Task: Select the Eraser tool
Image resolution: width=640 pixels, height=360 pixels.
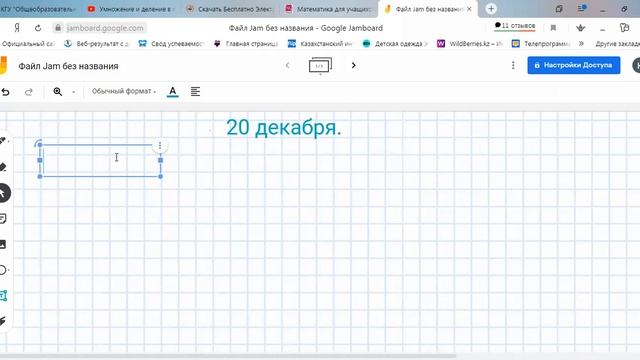Action: [x=3, y=167]
